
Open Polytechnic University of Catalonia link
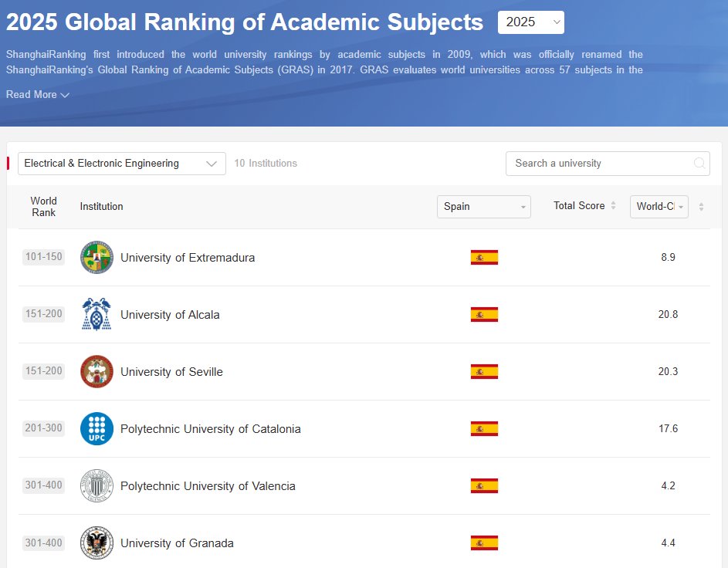(210, 429)
